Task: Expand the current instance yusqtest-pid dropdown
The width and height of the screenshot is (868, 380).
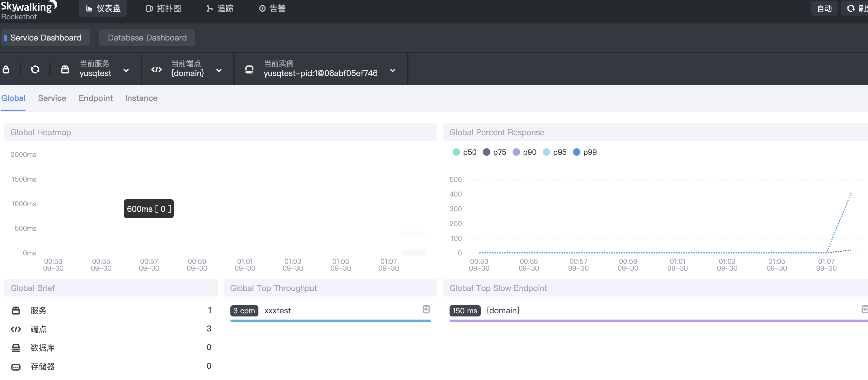Action: point(392,70)
